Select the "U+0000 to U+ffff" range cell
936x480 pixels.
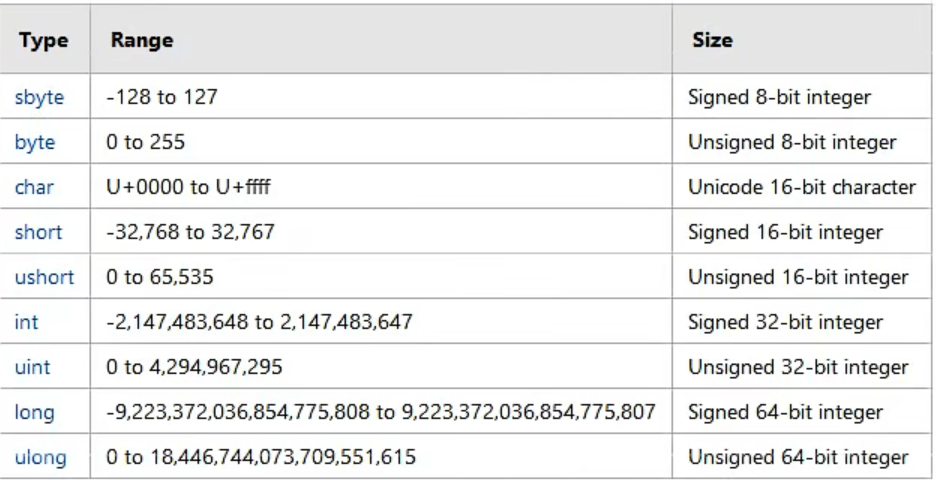coord(185,188)
